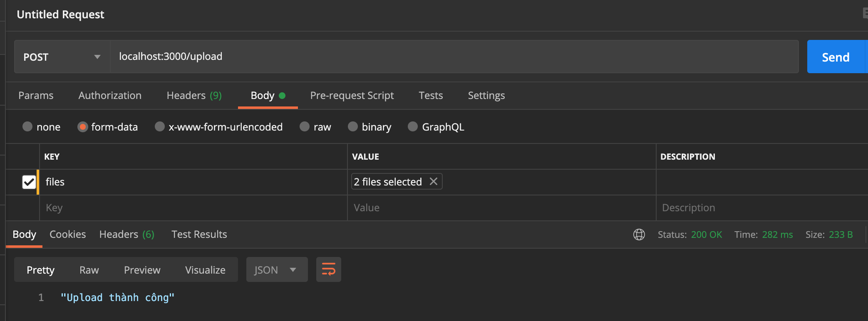Select the response Body tab
Viewport: 868px width, 321px height.
coord(24,235)
